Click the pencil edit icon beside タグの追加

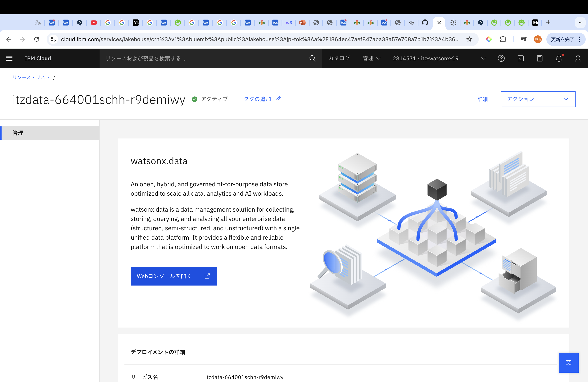click(279, 99)
